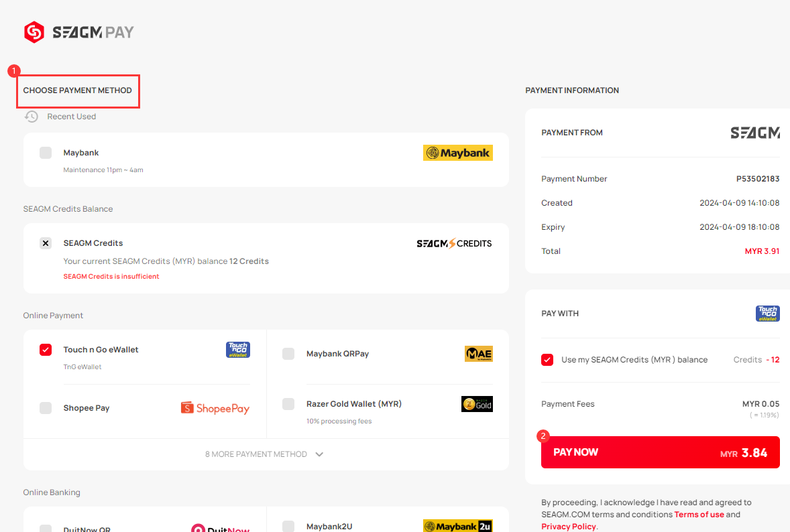This screenshot has height=532, width=790.
Task: Click the SEAGM logo in Payment From
Action: 754,133
